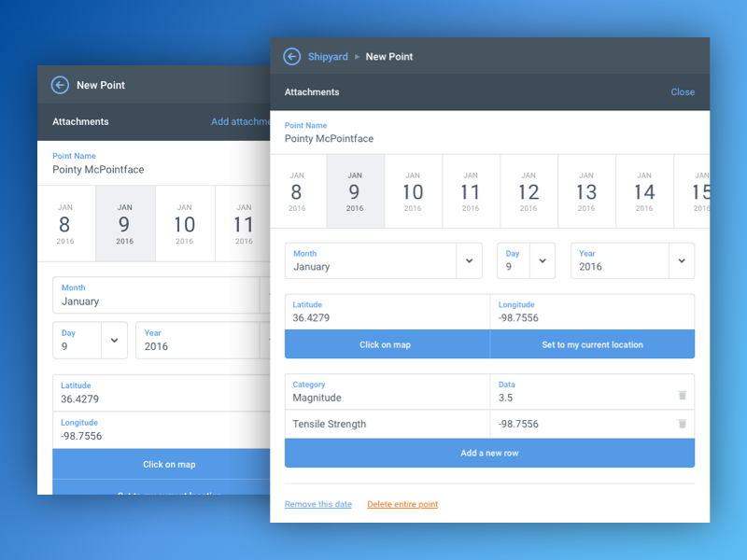Close the Attachments bar

pos(683,92)
